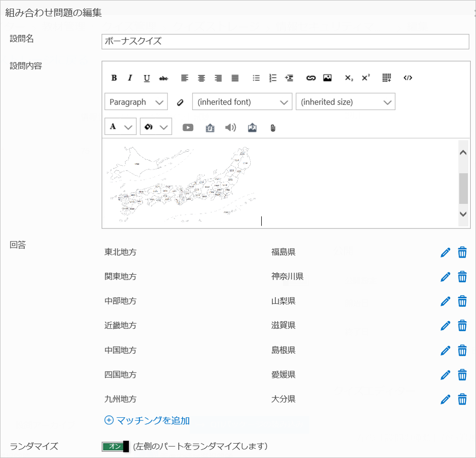The height and width of the screenshot is (458, 476).
Task: Toggle bold formatting in the editor
Action: (x=114, y=78)
